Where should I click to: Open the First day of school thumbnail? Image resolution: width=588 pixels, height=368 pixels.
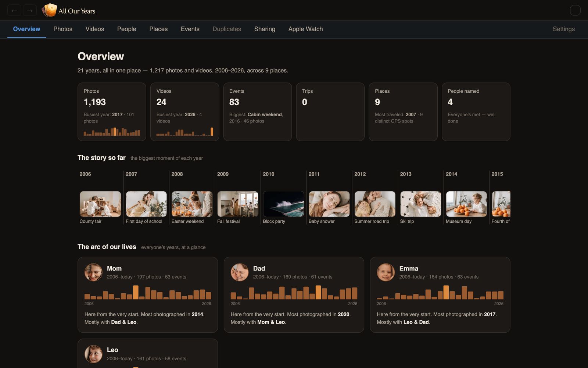pos(146,204)
